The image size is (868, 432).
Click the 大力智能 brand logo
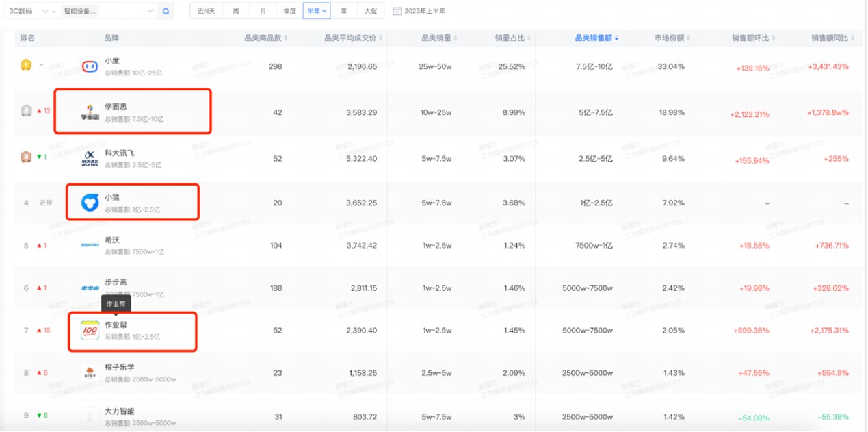pos(90,416)
